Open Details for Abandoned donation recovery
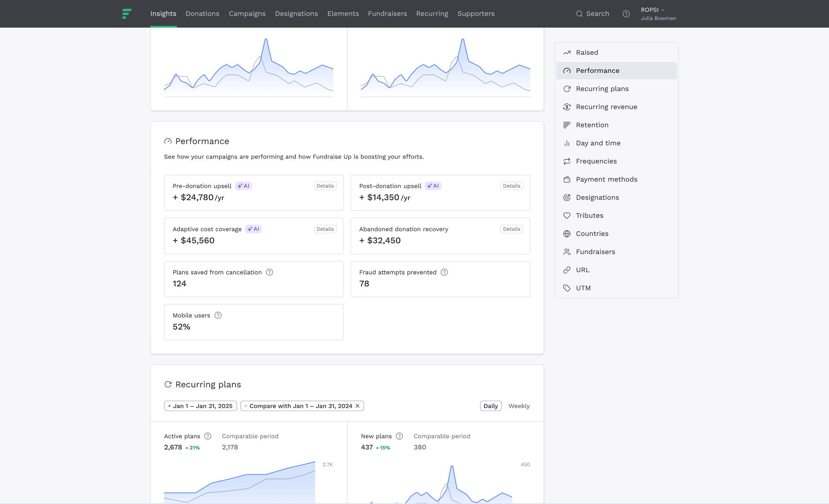Viewport: 829px width, 504px height. 511,229
